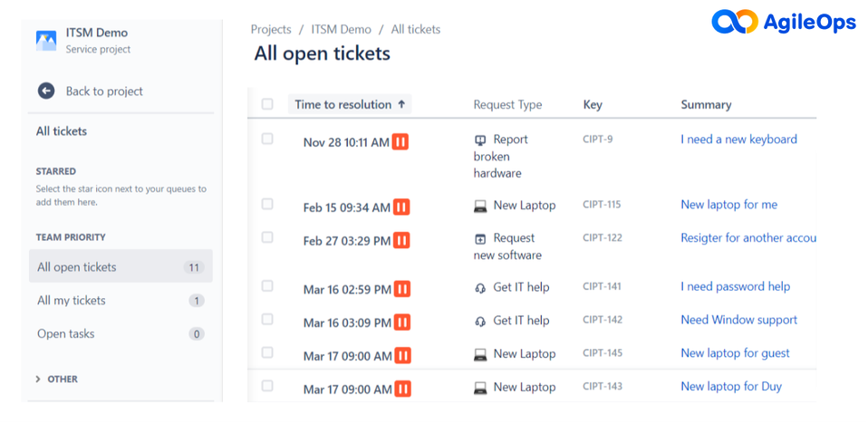Screen dimensions: 868x424
Task: Open the 'I need a new keyboard' ticket
Action: point(738,140)
